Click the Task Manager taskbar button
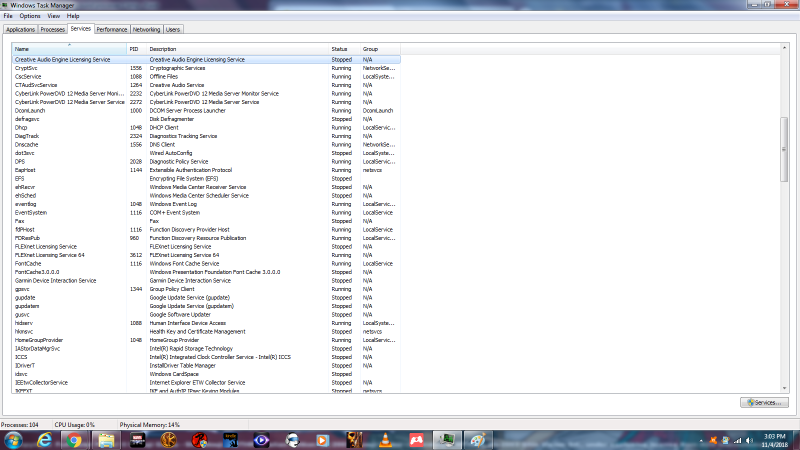The image size is (800, 450). [447, 440]
